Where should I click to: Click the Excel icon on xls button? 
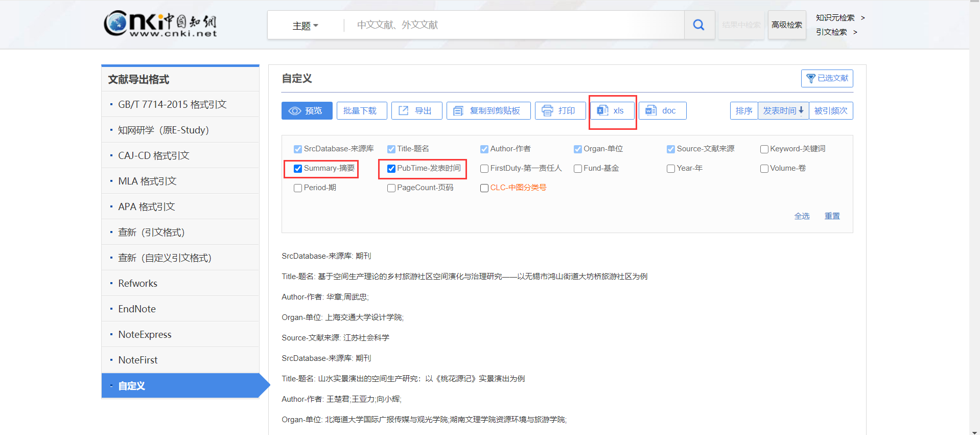603,110
